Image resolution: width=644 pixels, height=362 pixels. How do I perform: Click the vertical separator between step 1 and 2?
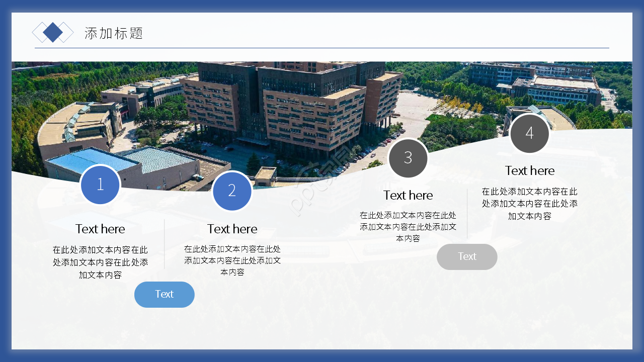coord(165,244)
